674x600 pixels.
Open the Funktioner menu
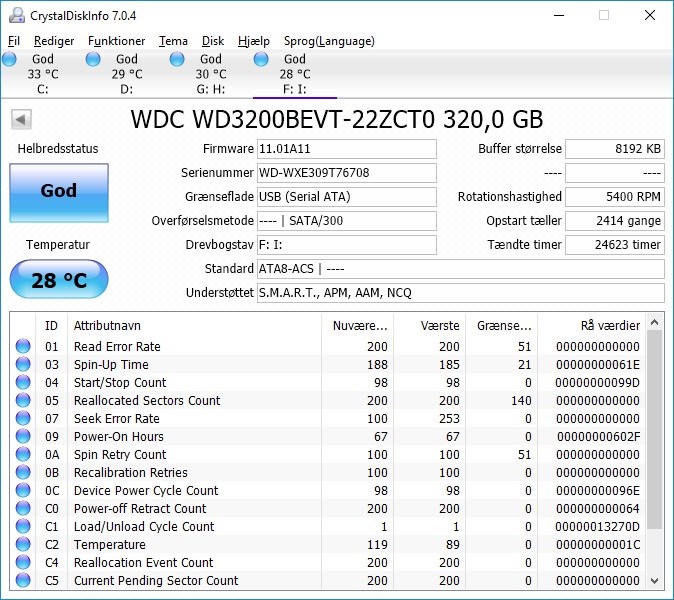click(116, 41)
